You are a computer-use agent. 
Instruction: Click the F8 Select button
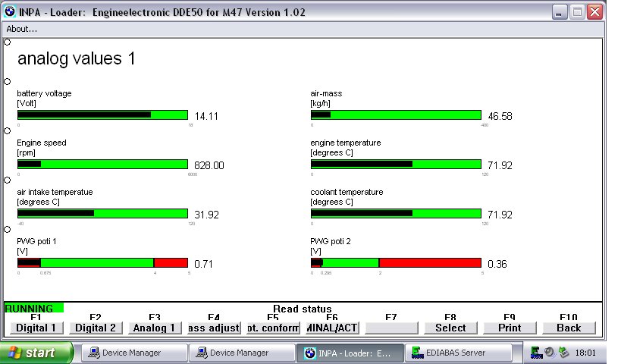click(450, 328)
